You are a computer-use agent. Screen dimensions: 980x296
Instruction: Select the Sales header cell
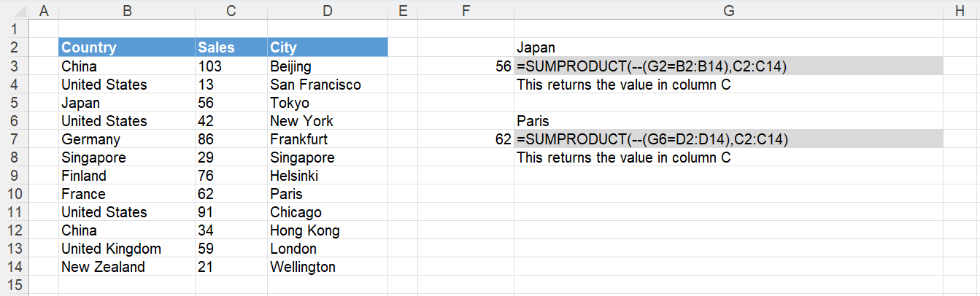(231, 47)
